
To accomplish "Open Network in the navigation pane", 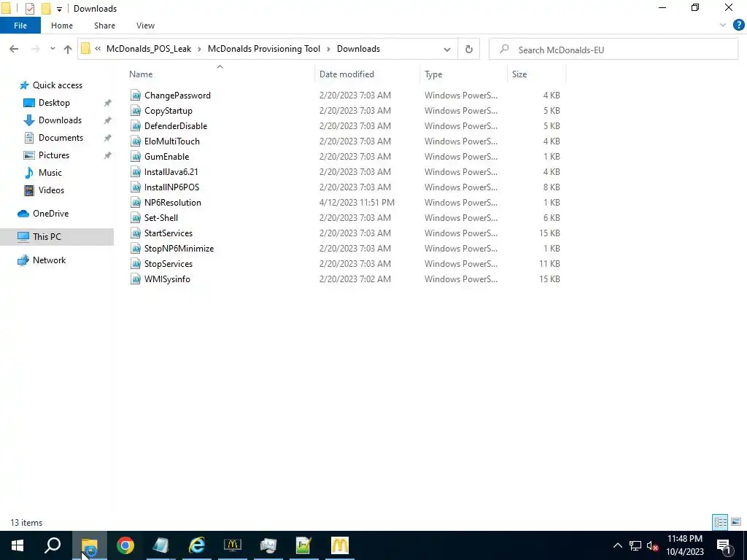I will 49,260.
